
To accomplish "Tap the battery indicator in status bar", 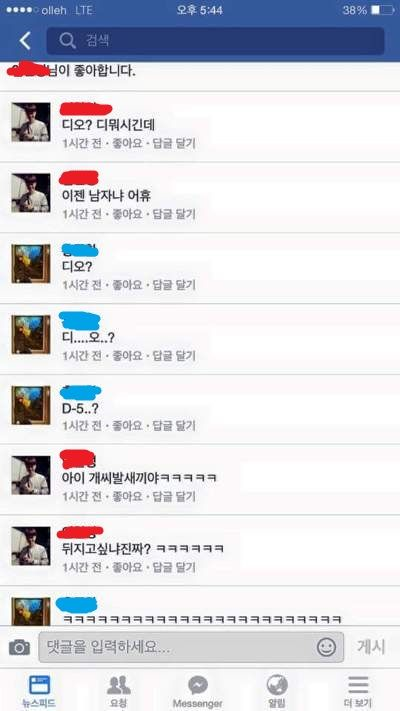I will click(382, 10).
